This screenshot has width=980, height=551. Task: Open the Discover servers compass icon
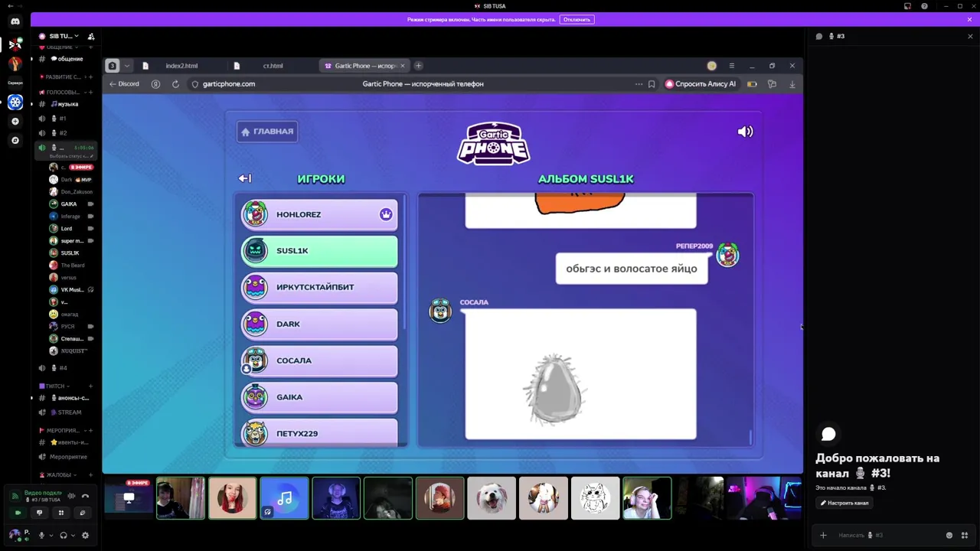point(15,140)
